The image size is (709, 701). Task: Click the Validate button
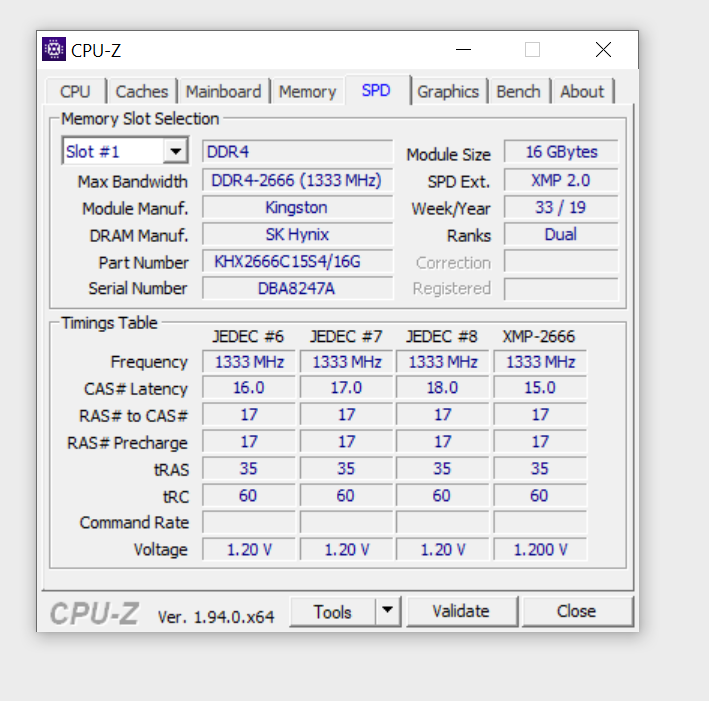(x=461, y=611)
